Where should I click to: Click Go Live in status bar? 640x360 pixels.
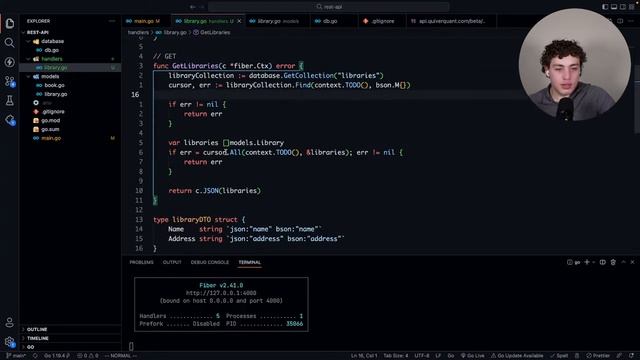(x=472, y=356)
